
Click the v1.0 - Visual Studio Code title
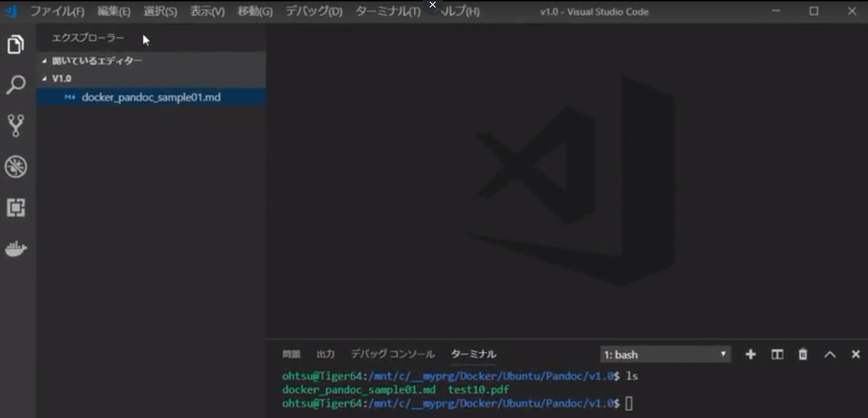[594, 12]
